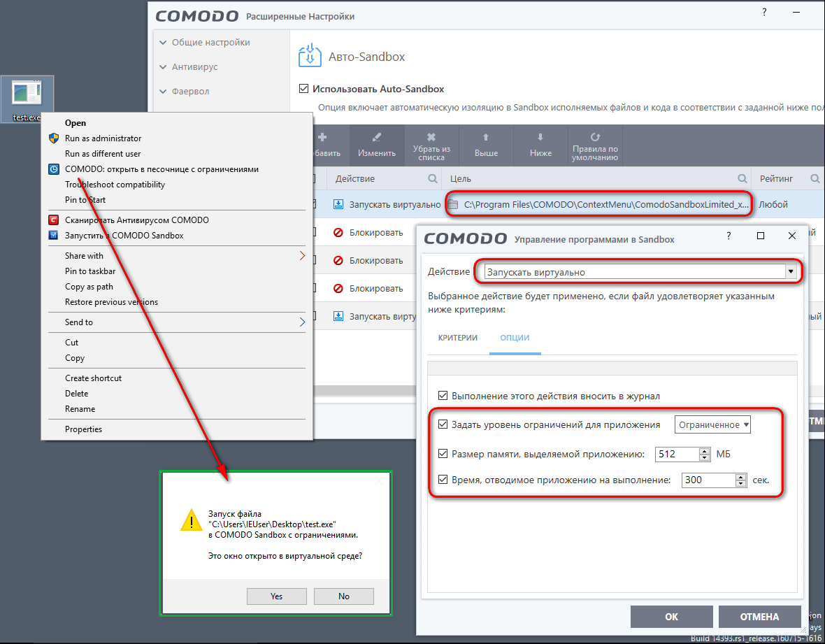The image size is (825, 644).
Task: Expand the Send to submenu arrow
Action: tap(302, 322)
